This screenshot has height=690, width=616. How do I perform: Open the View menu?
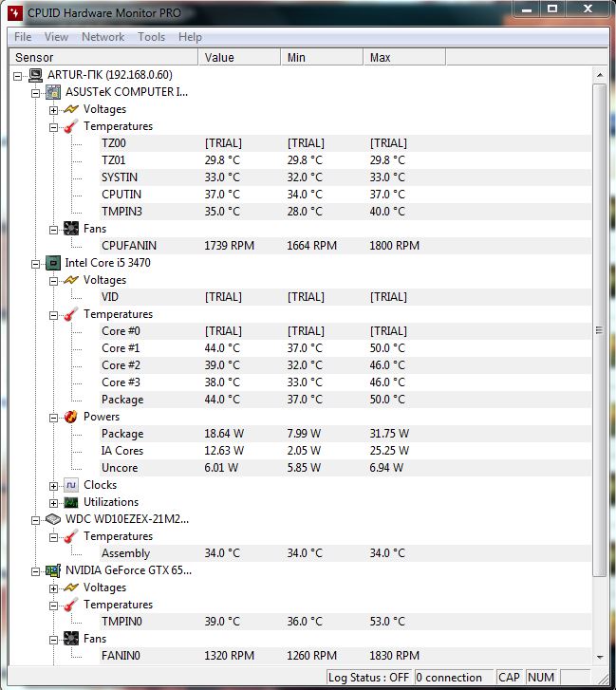[56, 37]
